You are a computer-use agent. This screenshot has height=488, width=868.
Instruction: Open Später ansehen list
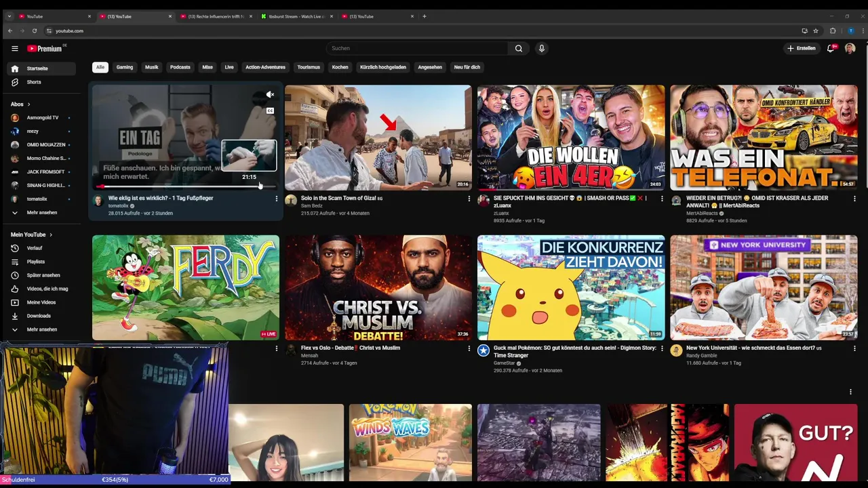pos(42,275)
